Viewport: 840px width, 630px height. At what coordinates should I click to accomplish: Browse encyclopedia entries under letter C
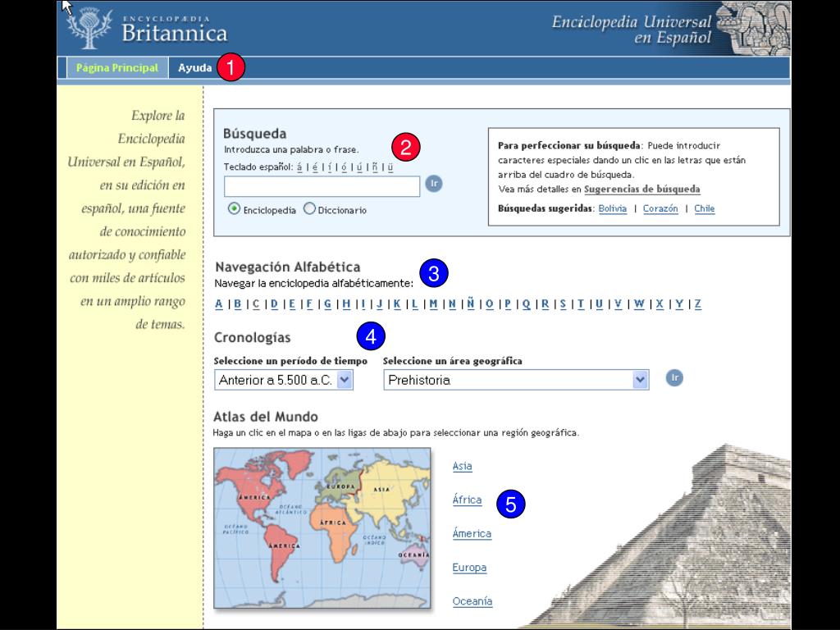point(256,304)
